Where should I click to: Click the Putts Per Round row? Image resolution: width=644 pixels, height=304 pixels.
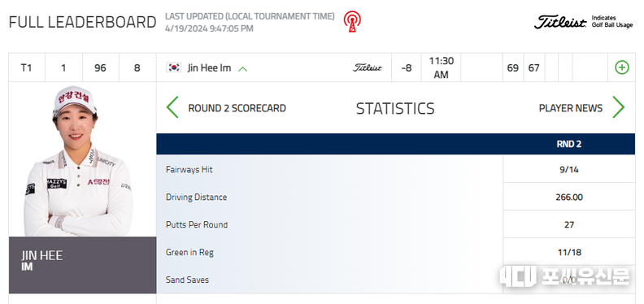[395, 224]
